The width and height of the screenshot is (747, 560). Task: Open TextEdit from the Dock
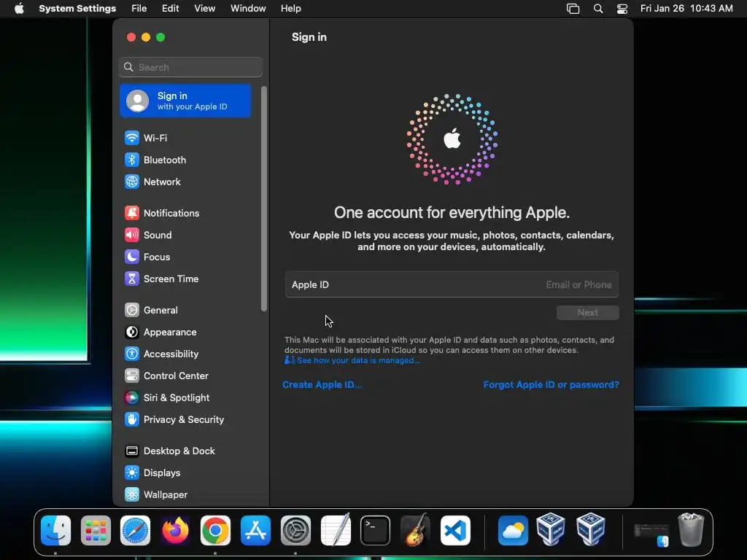click(336, 531)
